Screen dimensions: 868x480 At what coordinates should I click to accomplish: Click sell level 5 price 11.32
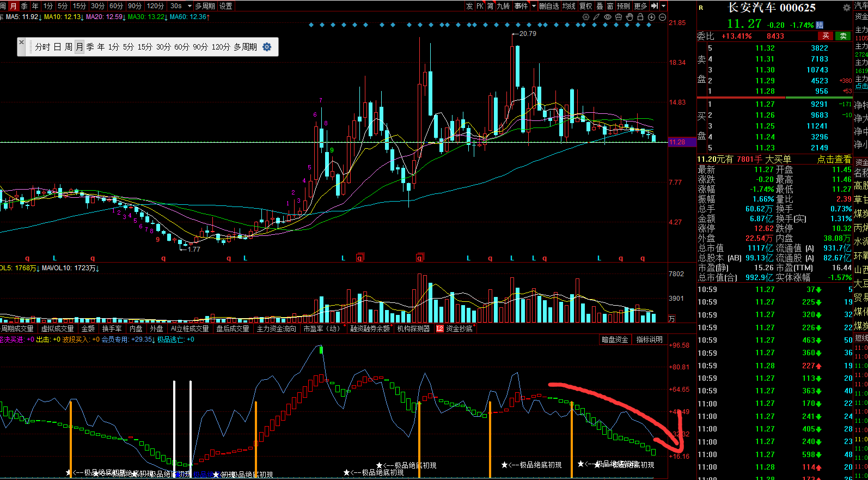pos(765,48)
